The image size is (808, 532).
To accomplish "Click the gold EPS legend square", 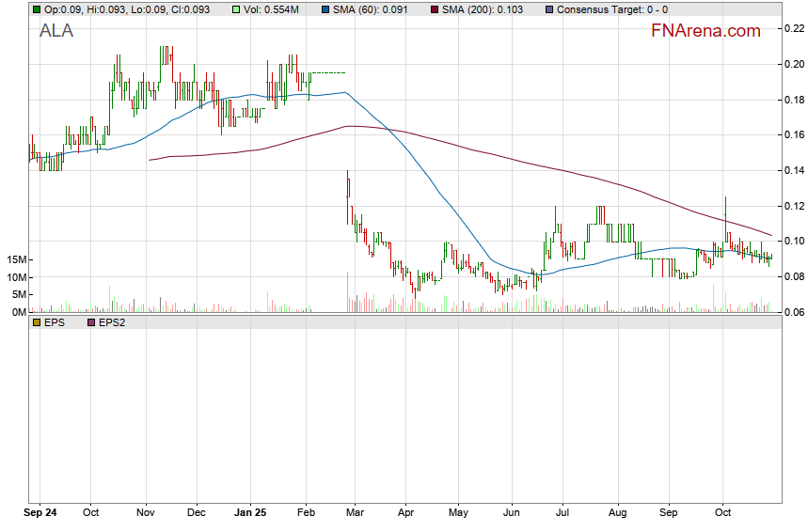I will click(37, 321).
